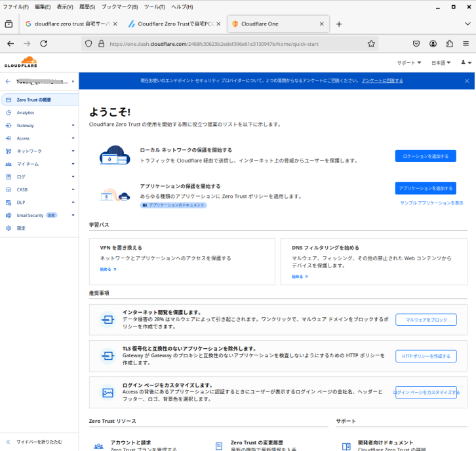Bookmark this page with the star icon
476x451 pixels.
click(371, 44)
